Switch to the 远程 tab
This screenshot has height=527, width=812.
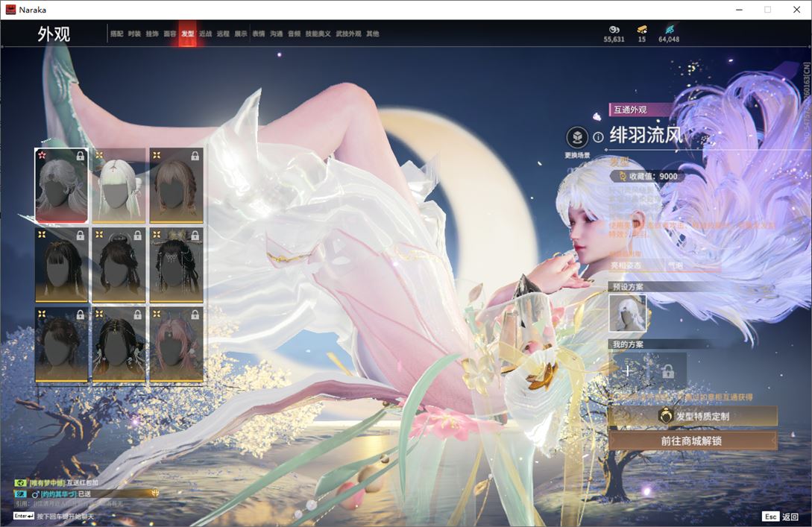[x=223, y=34]
